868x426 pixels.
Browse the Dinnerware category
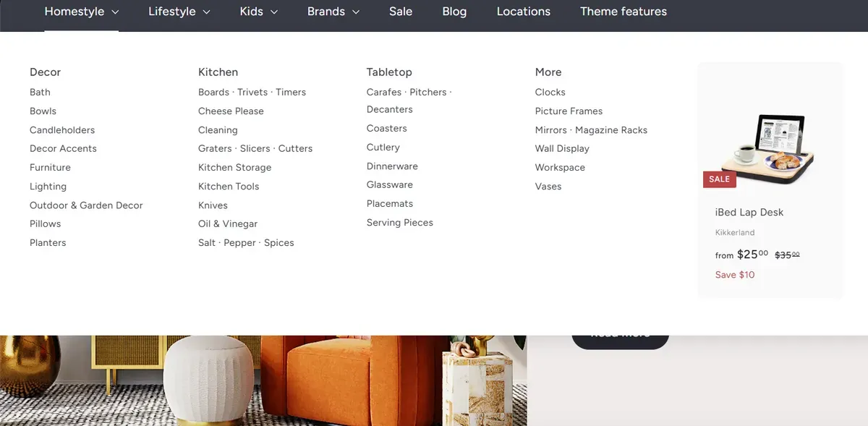pyautogui.click(x=392, y=166)
